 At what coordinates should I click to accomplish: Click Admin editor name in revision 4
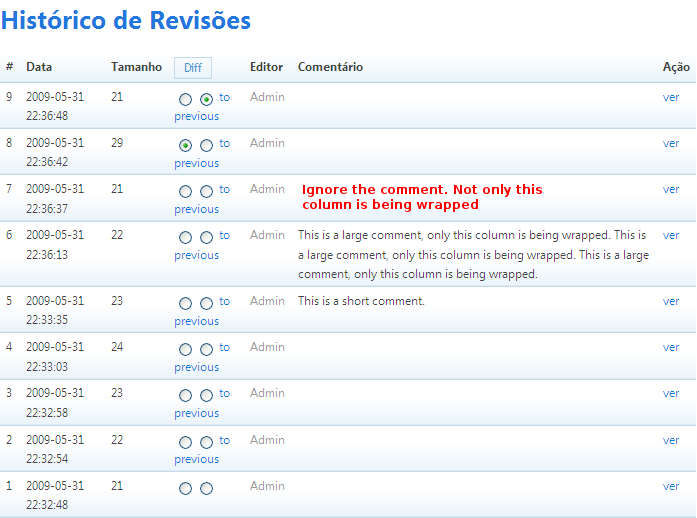(x=267, y=347)
